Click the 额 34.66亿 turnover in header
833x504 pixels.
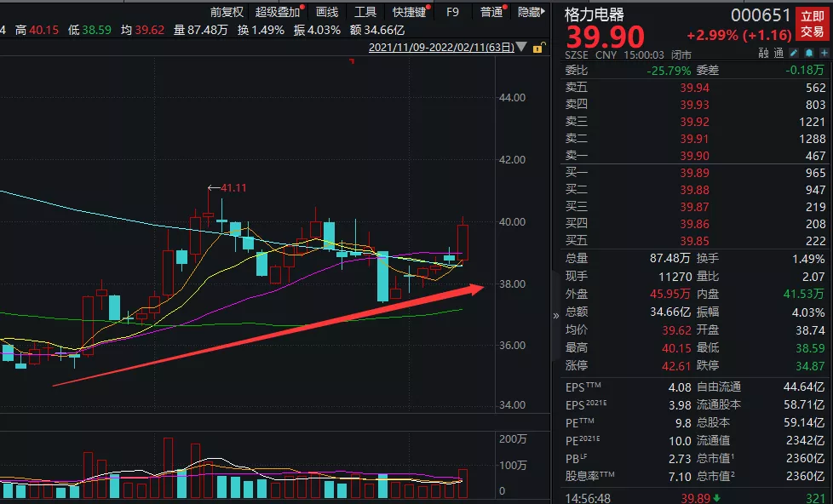[x=377, y=31]
